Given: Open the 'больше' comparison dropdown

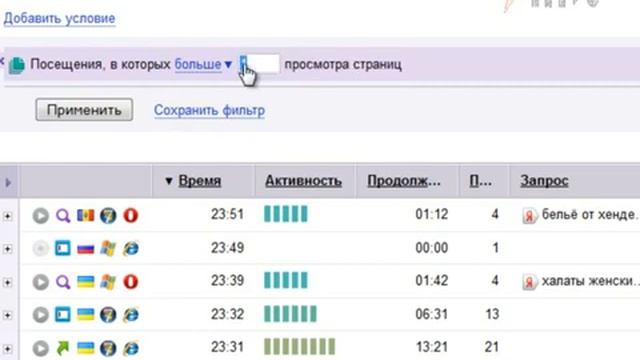Looking at the screenshot, I should [x=203, y=64].
